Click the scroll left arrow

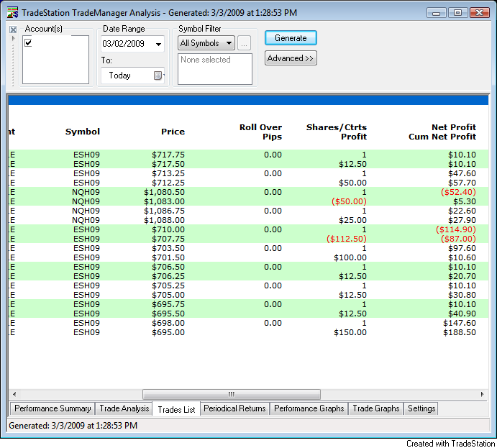click(x=14, y=395)
